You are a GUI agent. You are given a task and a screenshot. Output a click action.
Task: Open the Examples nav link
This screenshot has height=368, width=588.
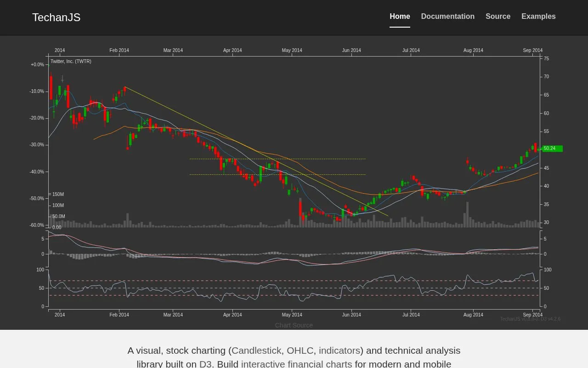coord(538,17)
